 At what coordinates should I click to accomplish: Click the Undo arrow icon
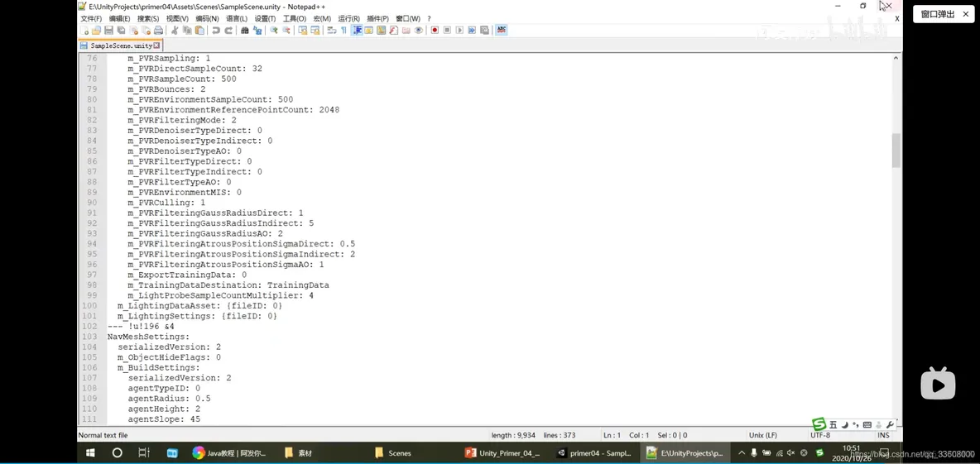coord(216,30)
